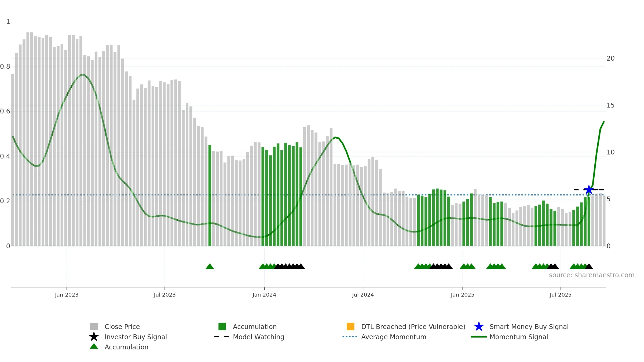Select the green Accumulation legend square
The width and height of the screenshot is (644, 362).
pos(222,327)
